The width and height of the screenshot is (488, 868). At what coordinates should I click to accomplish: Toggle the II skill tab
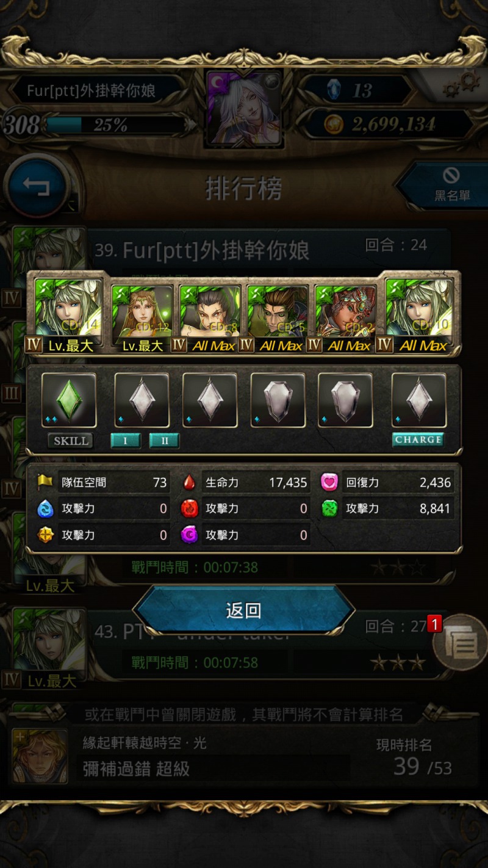pos(164,441)
